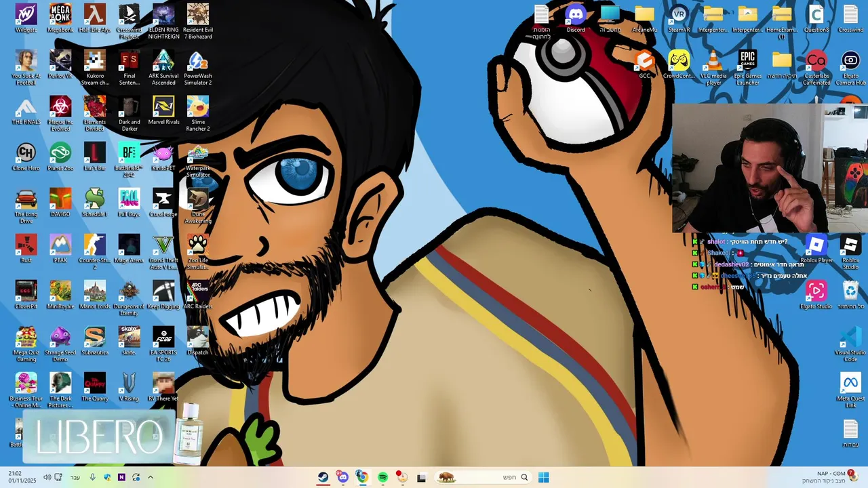The height and width of the screenshot is (488, 868).
Task: Open Chrome from the taskbar
Action: coord(362,477)
